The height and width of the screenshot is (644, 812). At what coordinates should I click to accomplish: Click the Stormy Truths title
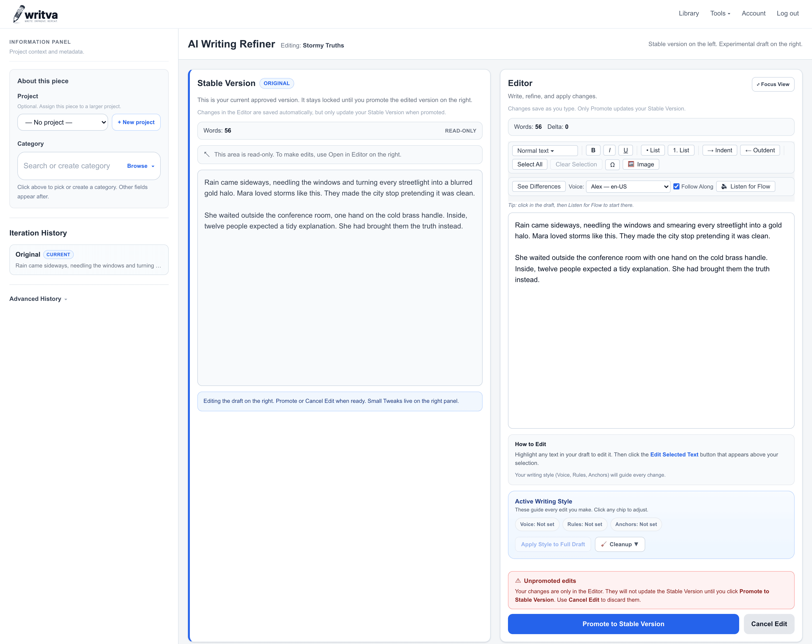323,46
